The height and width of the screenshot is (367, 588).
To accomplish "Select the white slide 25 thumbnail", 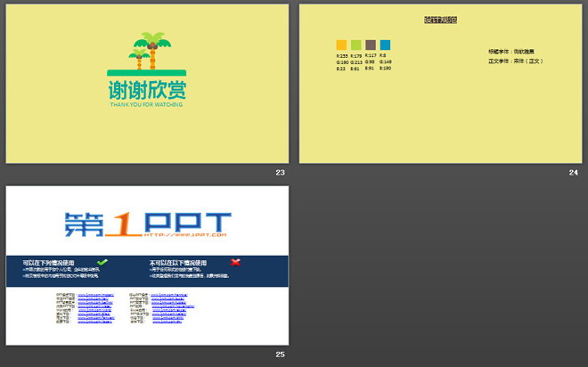I will (147, 265).
